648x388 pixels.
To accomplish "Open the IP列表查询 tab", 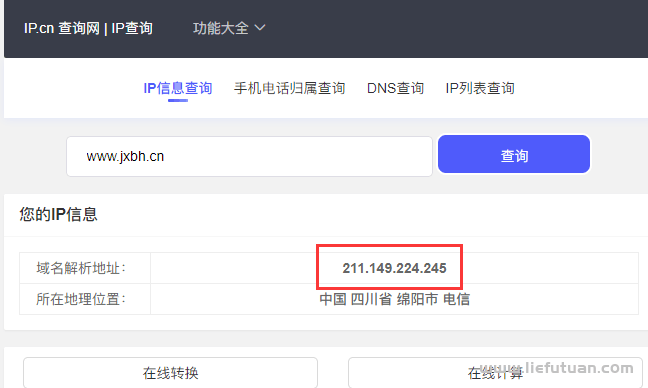I will [480, 88].
